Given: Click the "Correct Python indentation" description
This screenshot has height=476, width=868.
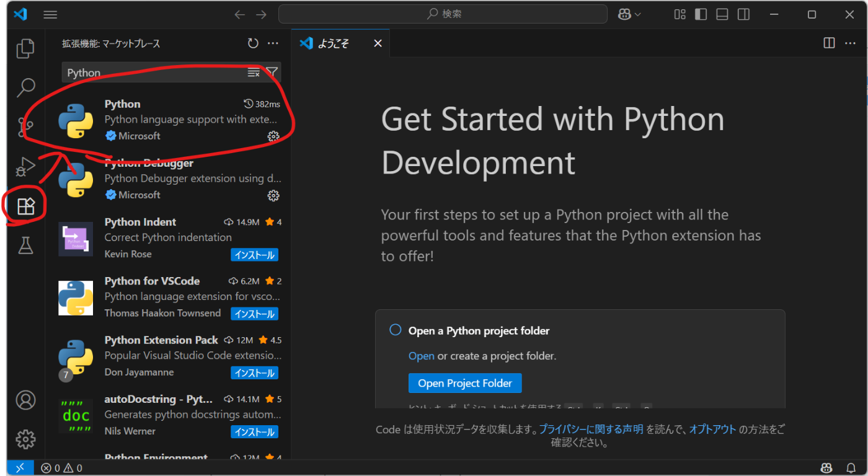Looking at the screenshot, I should point(168,237).
